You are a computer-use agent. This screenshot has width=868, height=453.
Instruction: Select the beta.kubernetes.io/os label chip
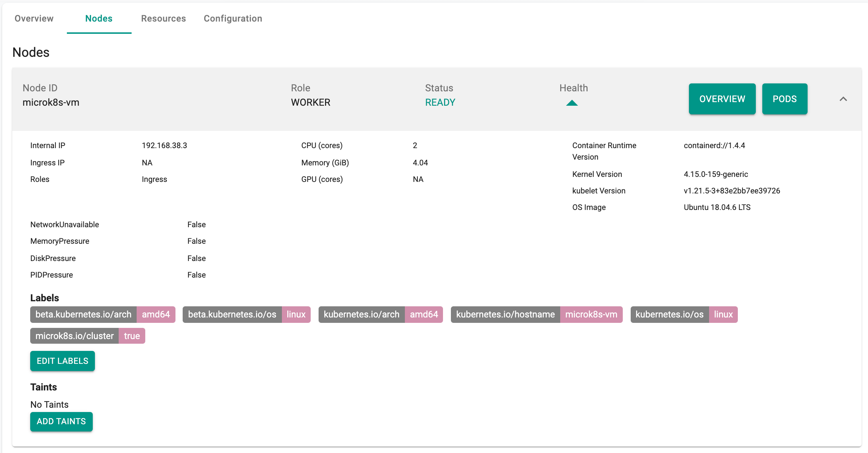247,314
